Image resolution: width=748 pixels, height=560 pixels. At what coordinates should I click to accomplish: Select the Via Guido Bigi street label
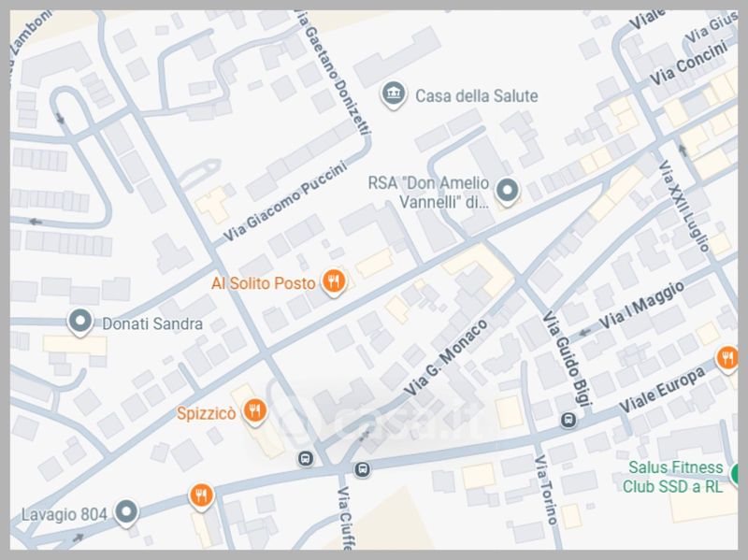pyautogui.click(x=567, y=359)
